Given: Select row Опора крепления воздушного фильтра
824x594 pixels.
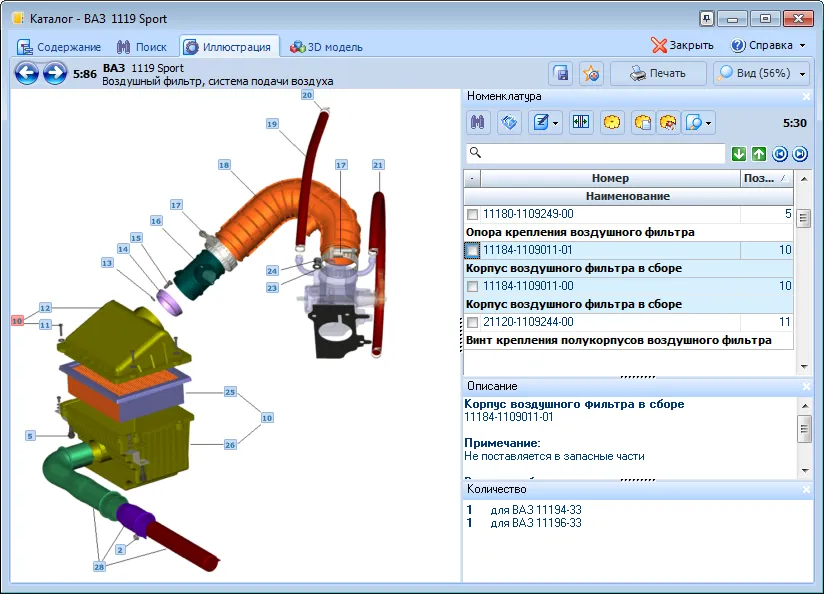Looking at the screenshot, I should tap(629, 232).
